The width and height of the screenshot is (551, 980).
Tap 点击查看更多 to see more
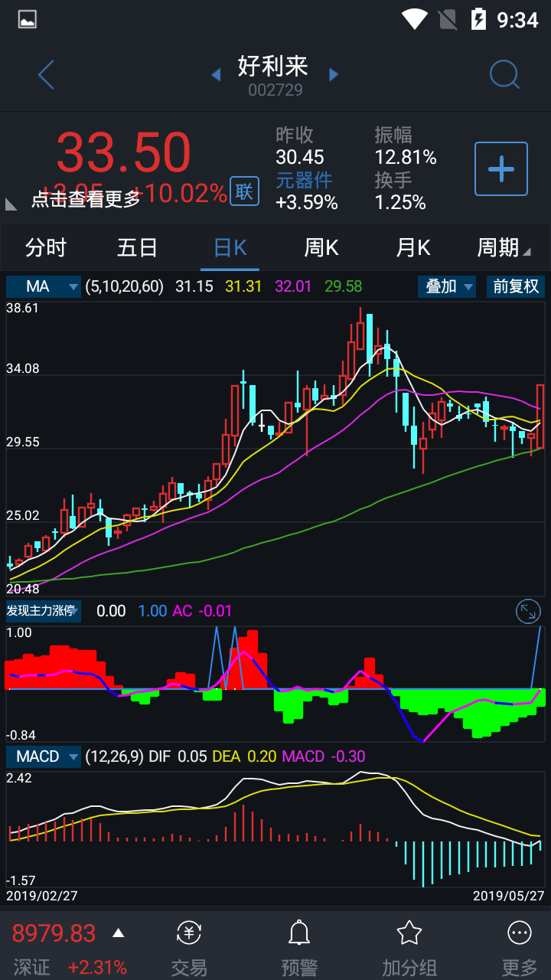point(86,199)
